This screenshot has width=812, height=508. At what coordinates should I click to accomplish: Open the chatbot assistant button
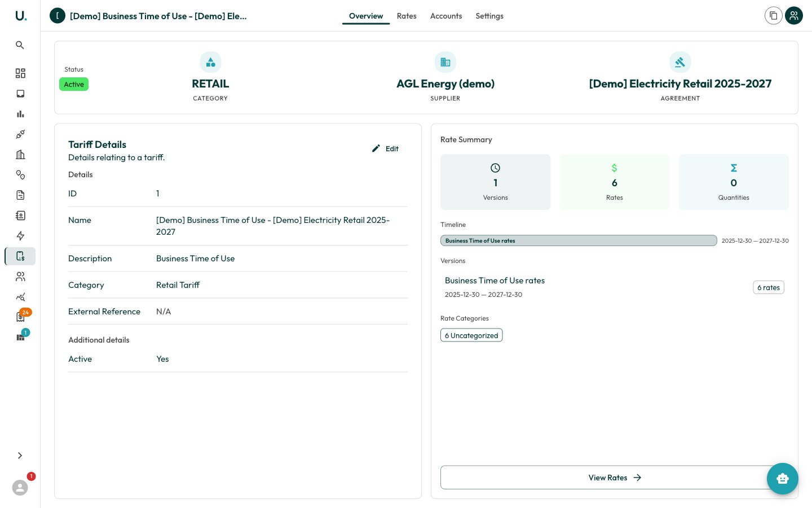click(783, 479)
